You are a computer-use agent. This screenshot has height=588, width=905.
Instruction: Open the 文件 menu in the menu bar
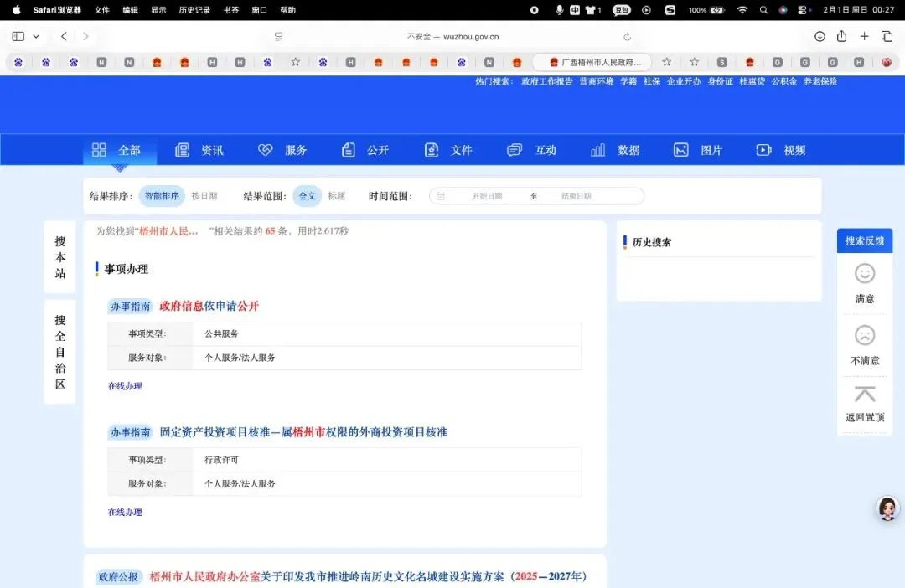point(102,10)
